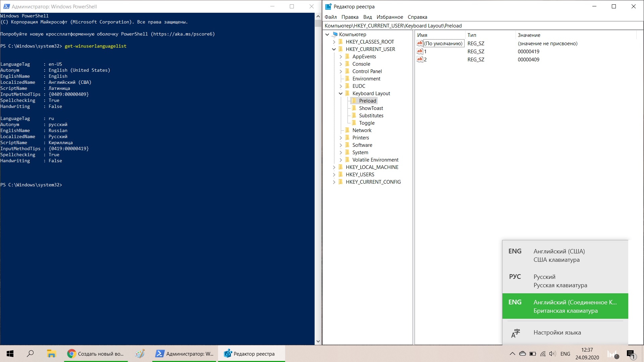Switch to Редактор реестра taskbar button
The image size is (644, 362).
coord(251,354)
